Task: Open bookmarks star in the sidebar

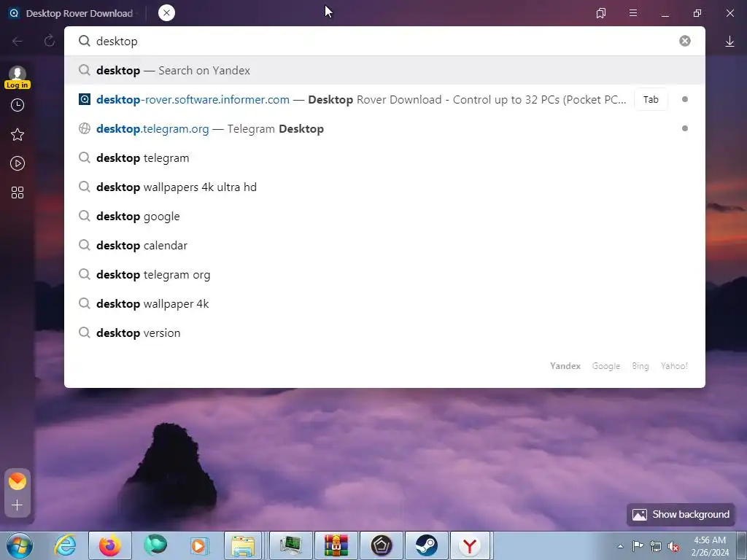Action: click(x=18, y=134)
